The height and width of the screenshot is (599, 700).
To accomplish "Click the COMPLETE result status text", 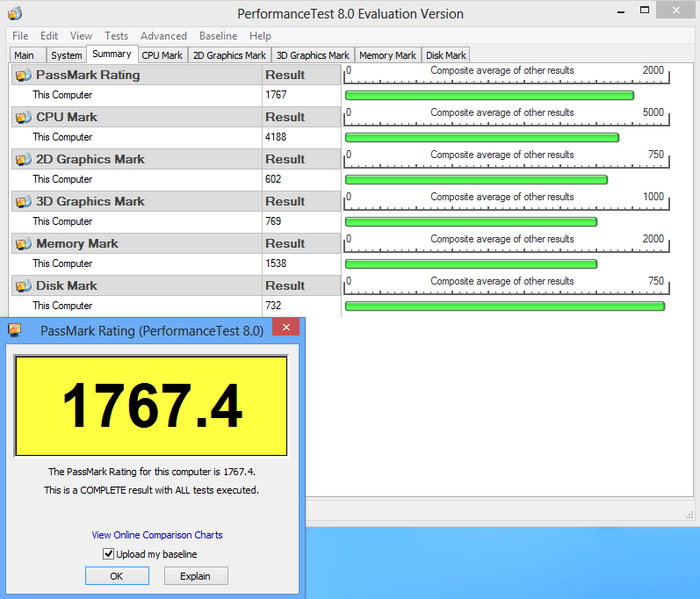I will point(151,490).
